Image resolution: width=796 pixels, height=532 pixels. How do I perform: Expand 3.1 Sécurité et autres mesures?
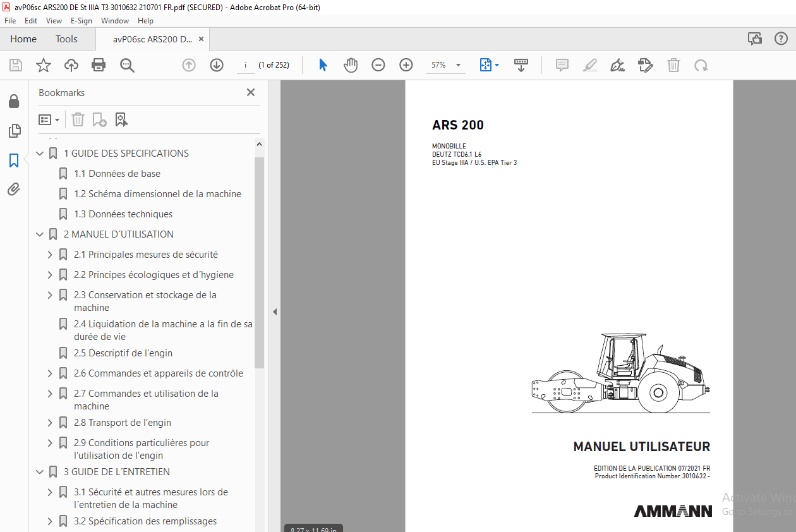pyautogui.click(x=50, y=492)
